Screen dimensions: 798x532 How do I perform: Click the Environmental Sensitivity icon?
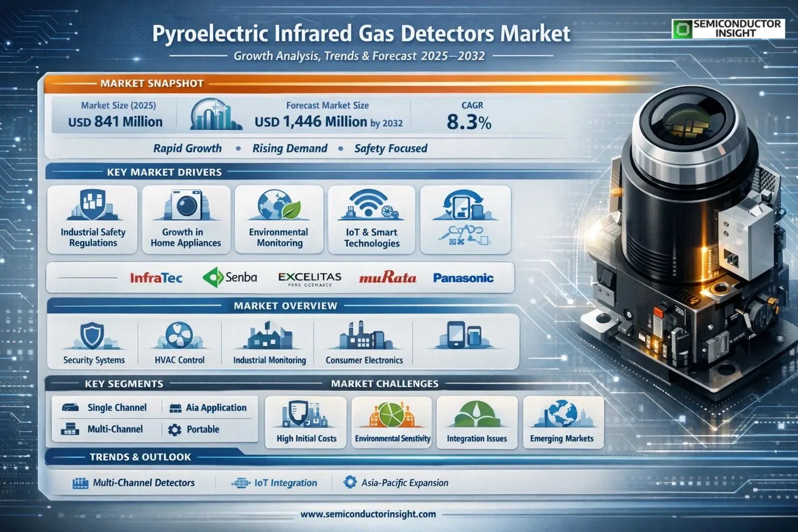(392, 416)
